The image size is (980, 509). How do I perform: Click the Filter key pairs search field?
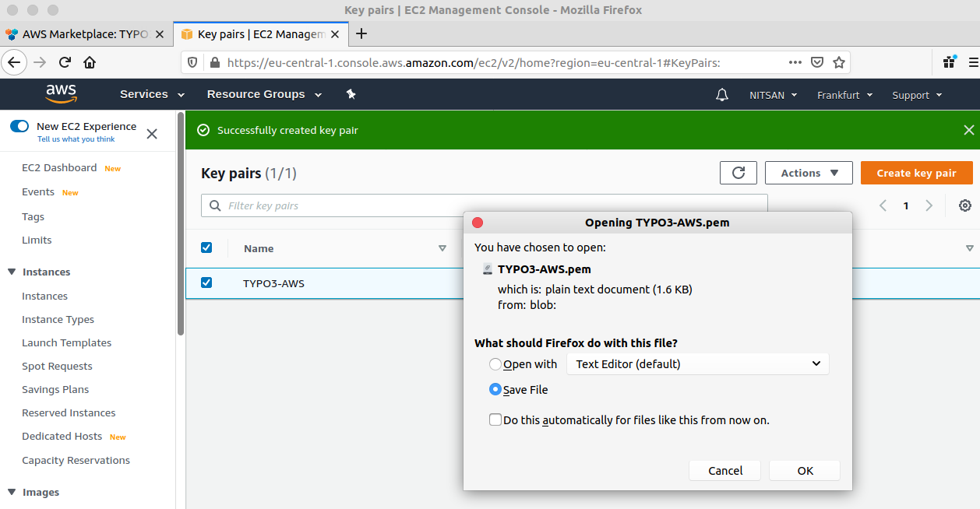pyautogui.click(x=485, y=205)
